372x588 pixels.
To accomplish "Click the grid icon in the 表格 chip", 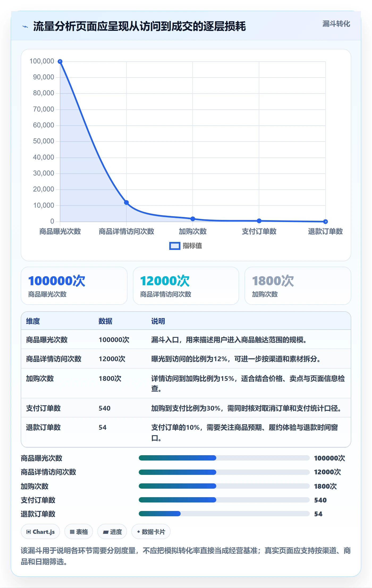I will pos(72,532).
